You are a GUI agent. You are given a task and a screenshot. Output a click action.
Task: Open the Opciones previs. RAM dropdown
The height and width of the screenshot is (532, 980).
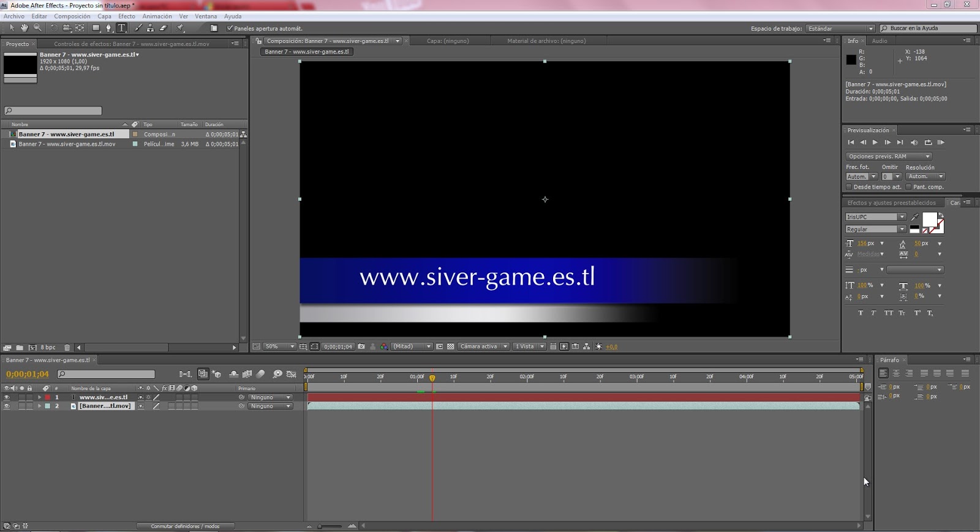coord(888,156)
